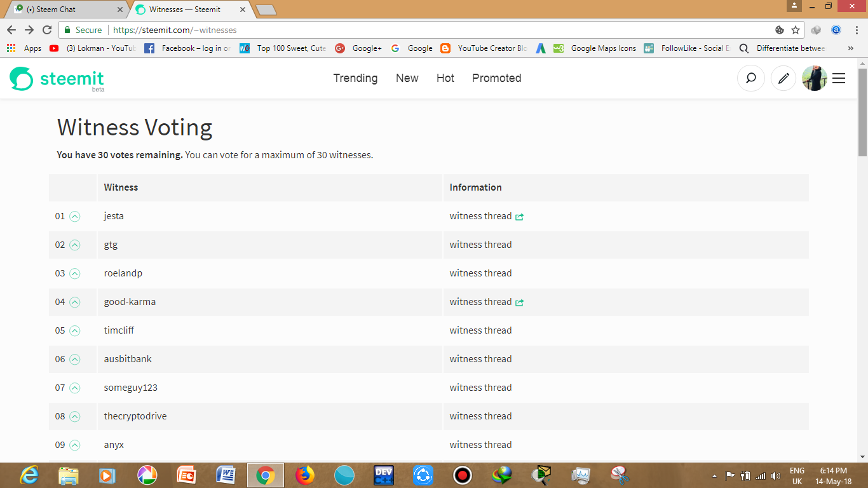Open the Google Maps Icons bookmark
Viewport: 868px width, 488px height.
tap(595, 48)
